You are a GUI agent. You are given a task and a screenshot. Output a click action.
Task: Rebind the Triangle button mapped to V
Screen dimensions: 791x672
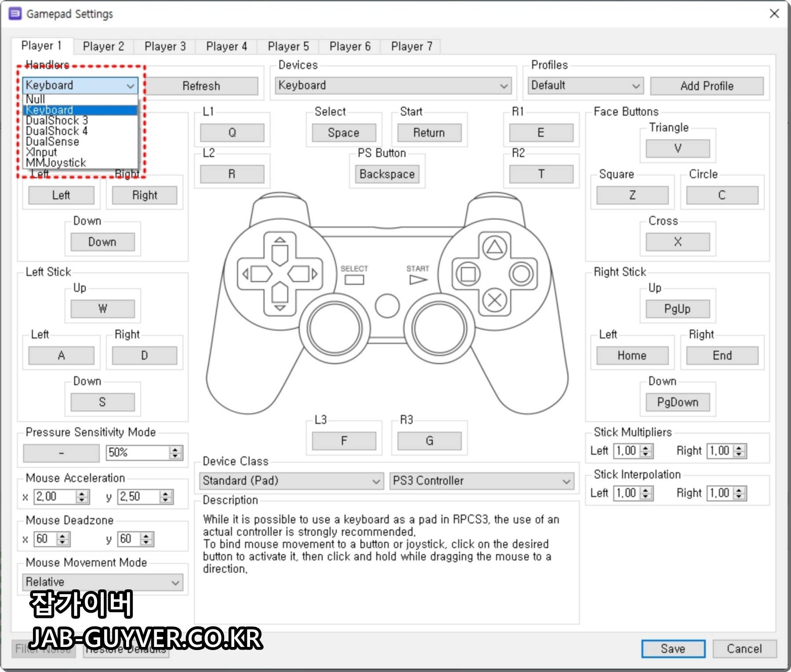(x=678, y=149)
